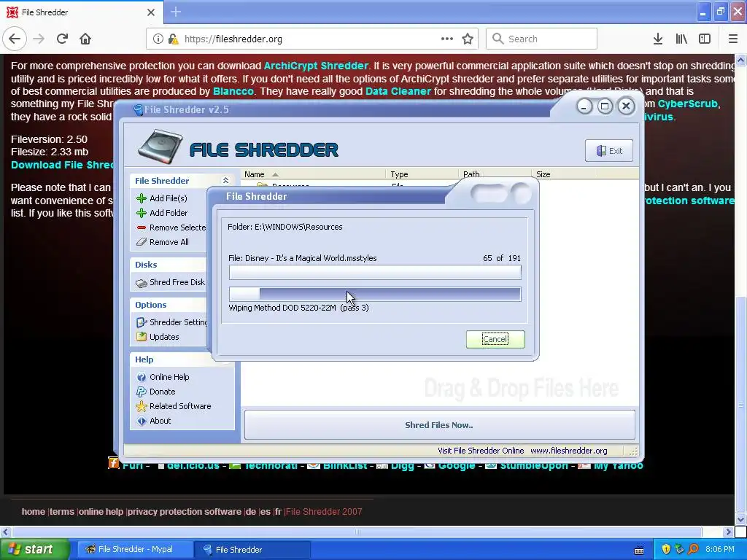Click the site information icon

158,39
